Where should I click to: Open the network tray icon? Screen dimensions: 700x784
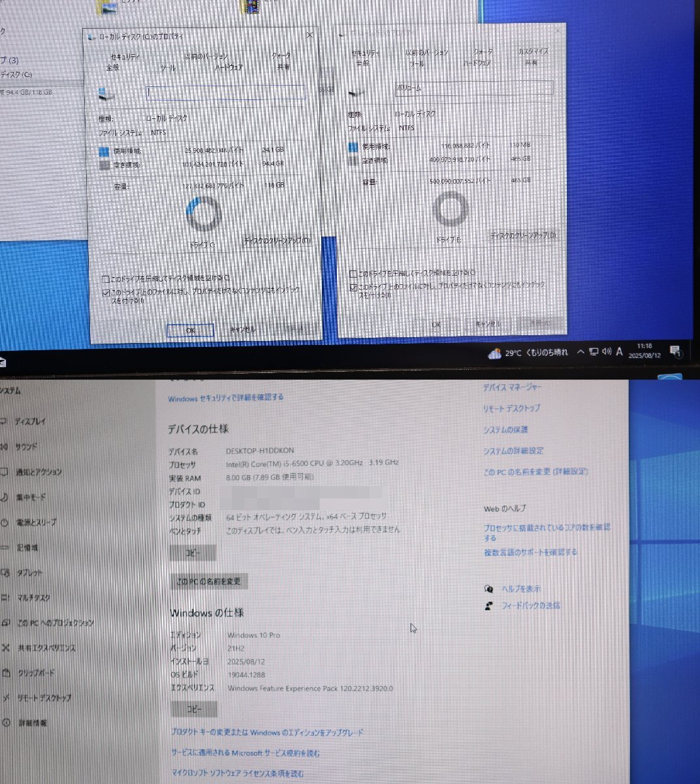click(x=594, y=352)
